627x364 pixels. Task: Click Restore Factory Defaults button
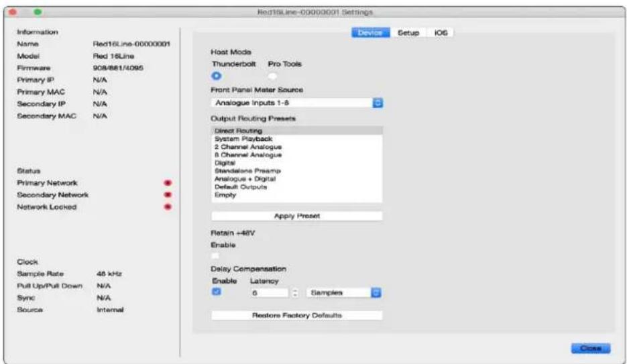296,315
